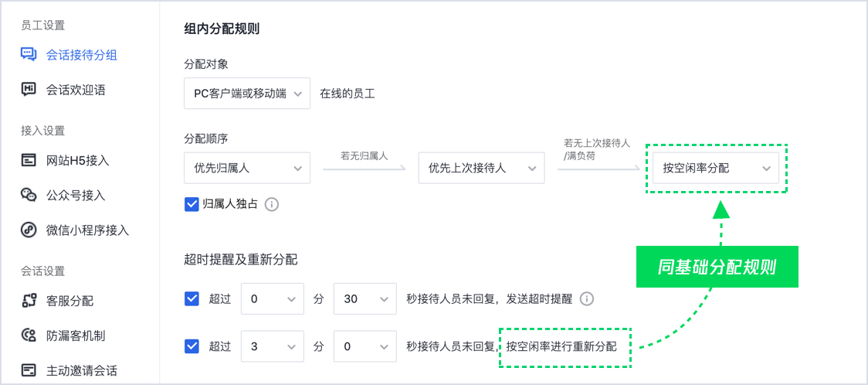Screen dimensions: 868x385
Task: Uncheck the 3-minute reassignment checkbox
Action: (192, 347)
